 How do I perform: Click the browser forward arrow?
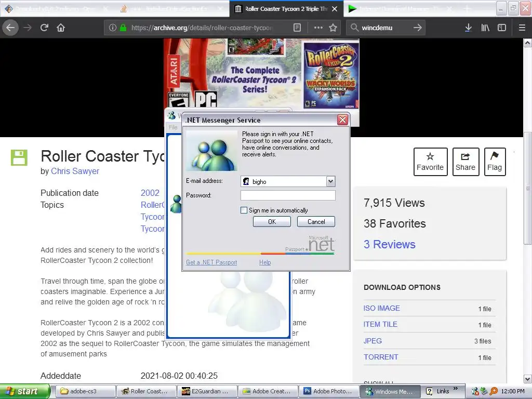pos(28,28)
